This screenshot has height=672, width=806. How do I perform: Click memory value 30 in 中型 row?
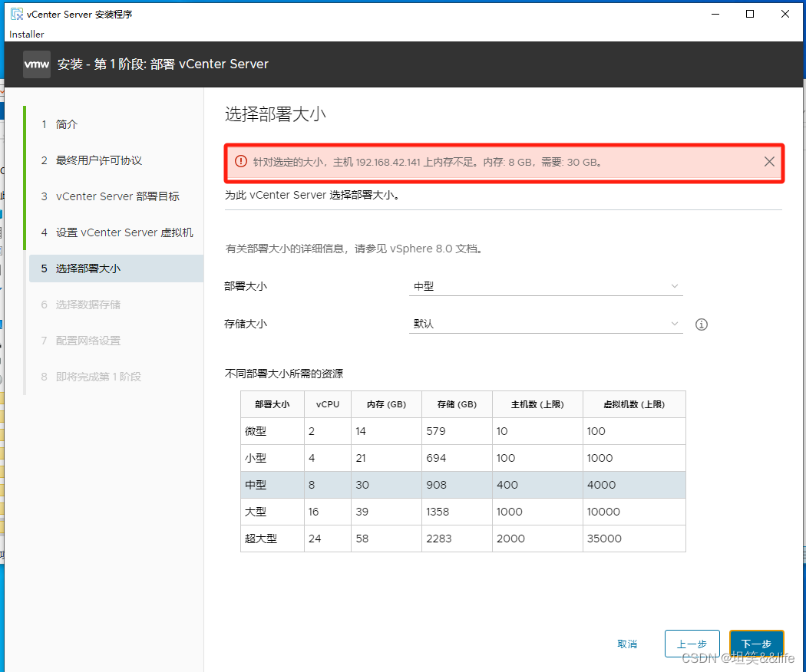pyautogui.click(x=362, y=485)
